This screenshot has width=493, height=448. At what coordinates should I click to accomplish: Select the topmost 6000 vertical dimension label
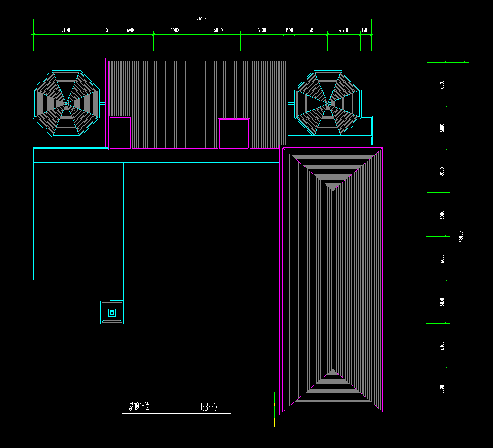[442, 84]
